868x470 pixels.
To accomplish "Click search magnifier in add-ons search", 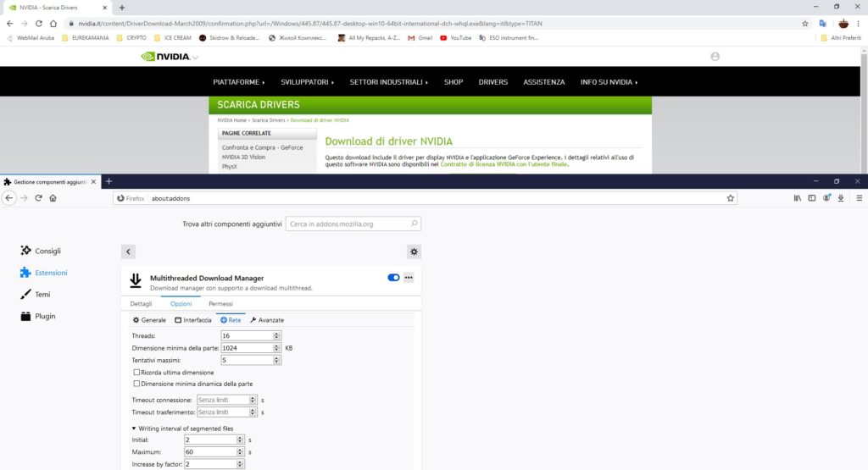I will tap(414, 224).
